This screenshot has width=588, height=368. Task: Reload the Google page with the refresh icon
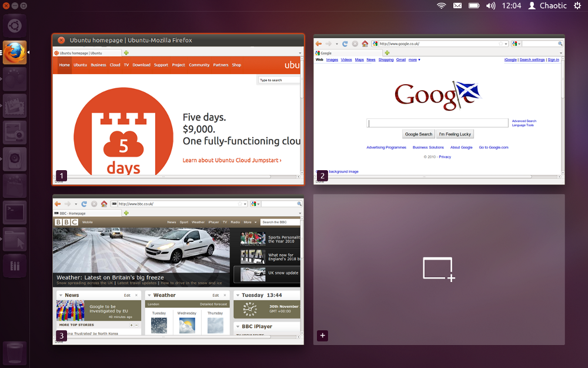[x=345, y=44]
